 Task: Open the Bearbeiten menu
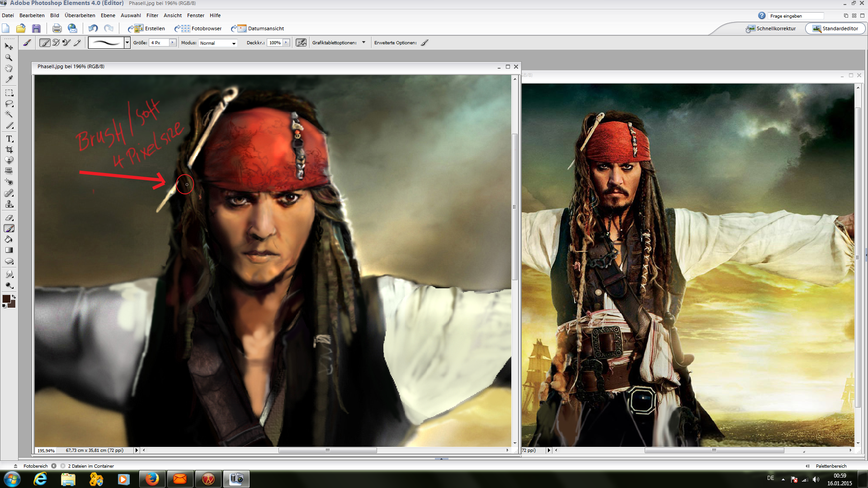[32, 15]
